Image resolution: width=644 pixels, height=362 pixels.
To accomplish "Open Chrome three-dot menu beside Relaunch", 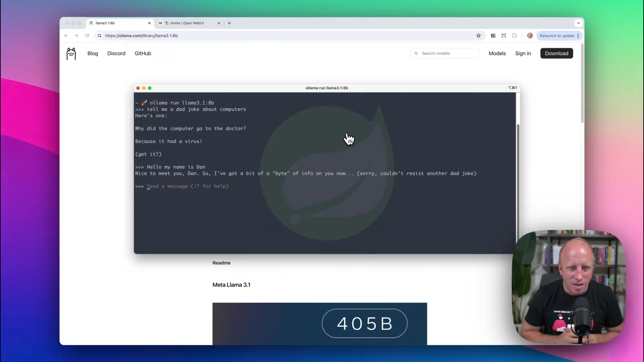I will click(x=578, y=36).
